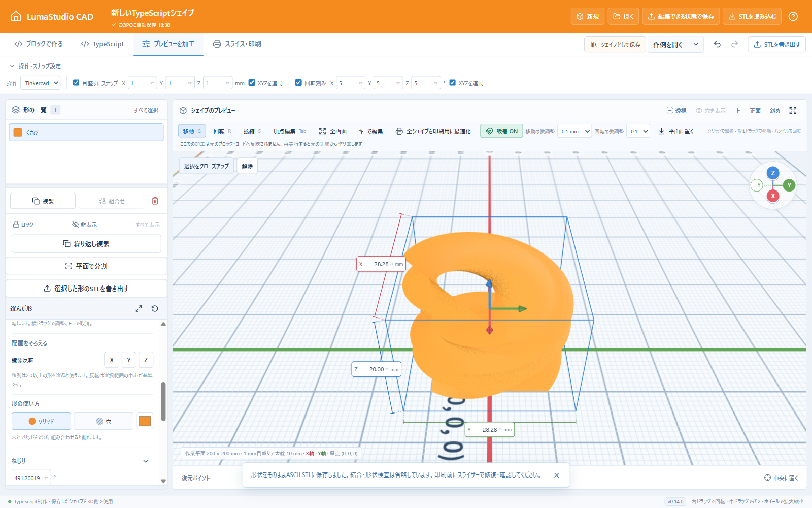The width and height of the screenshot is (812, 508).
Task: Open fullscreen preview with expand icon
Action: [793, 110]
